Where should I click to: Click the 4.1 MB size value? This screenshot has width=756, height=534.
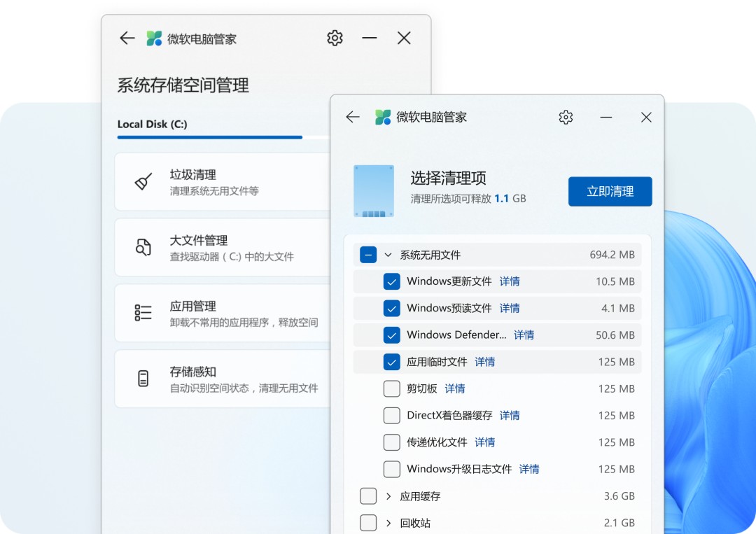click(618, 309)
